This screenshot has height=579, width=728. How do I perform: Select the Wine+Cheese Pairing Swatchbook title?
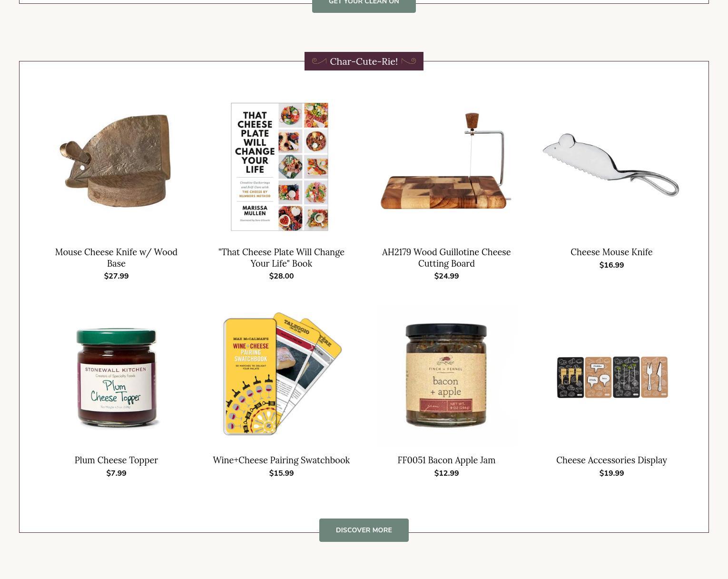click(281, 460)
